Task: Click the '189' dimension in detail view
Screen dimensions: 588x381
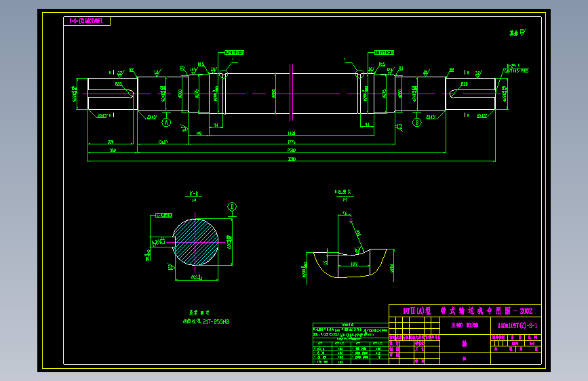Action: tap(354, 264)
